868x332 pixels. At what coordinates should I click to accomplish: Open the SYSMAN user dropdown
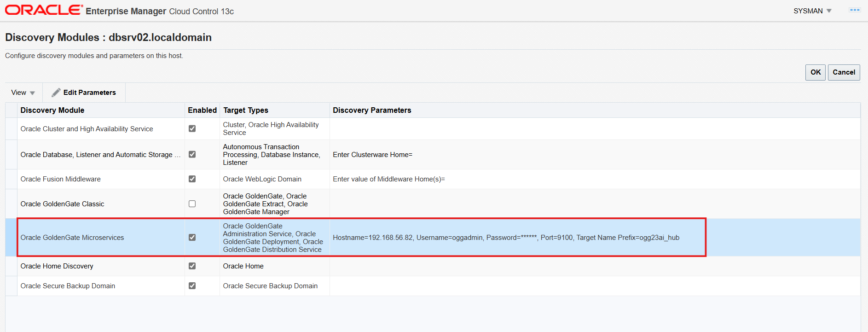click(x=812, y=11)
